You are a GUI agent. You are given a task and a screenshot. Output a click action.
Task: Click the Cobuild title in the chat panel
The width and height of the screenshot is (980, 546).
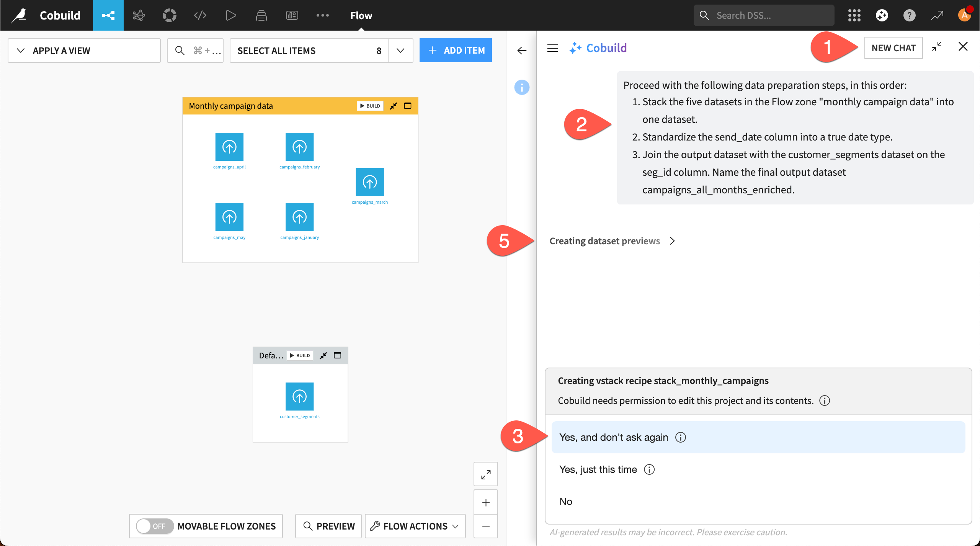tap(606, 48)
